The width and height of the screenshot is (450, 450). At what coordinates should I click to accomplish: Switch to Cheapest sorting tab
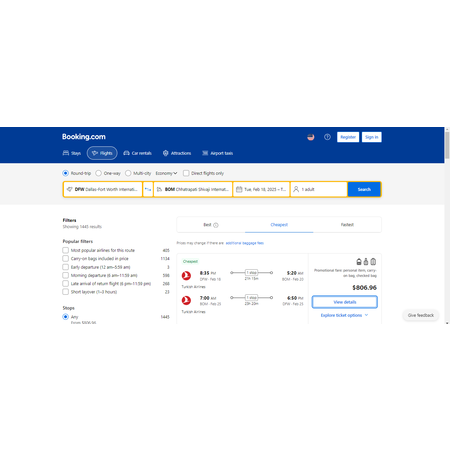(x=279, y=225)
